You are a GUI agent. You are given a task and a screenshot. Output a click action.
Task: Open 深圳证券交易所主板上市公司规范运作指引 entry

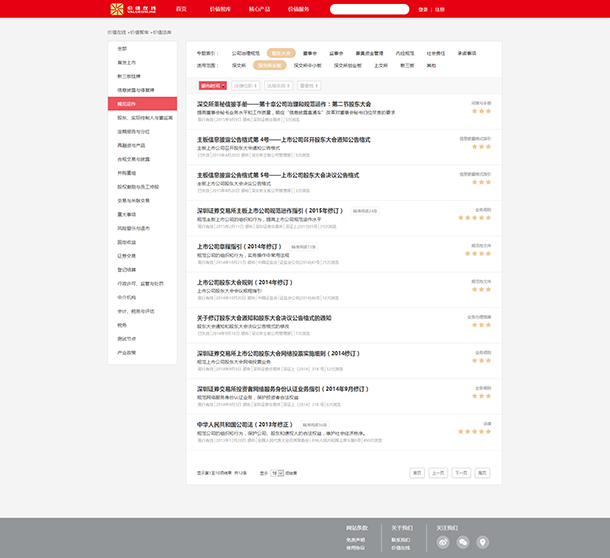[x=270, y=211]
